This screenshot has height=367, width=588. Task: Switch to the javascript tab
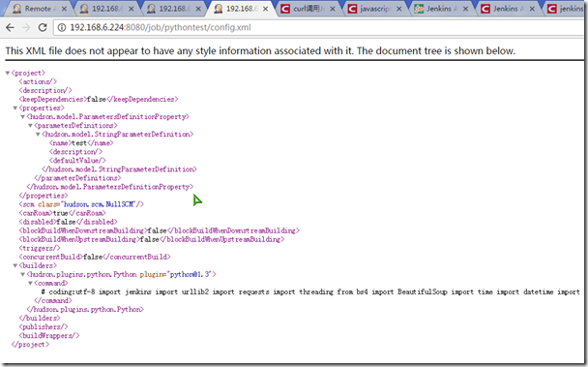click(x=374, y=9)
